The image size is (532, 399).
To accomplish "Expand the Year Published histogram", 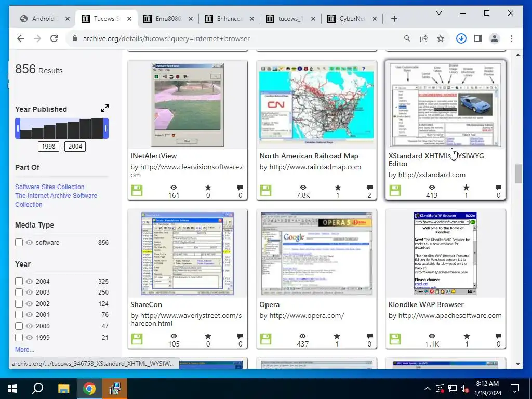I will point(105,108).
